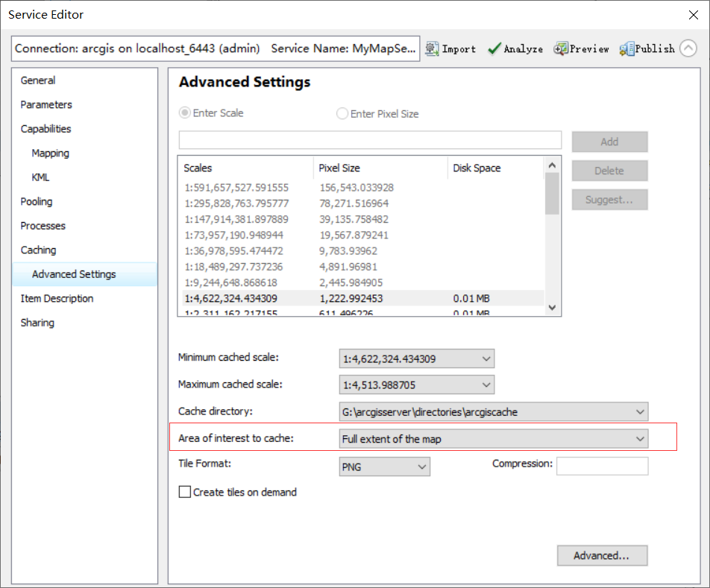Open the Minimum cached scale dropdown

pos(485,358)
